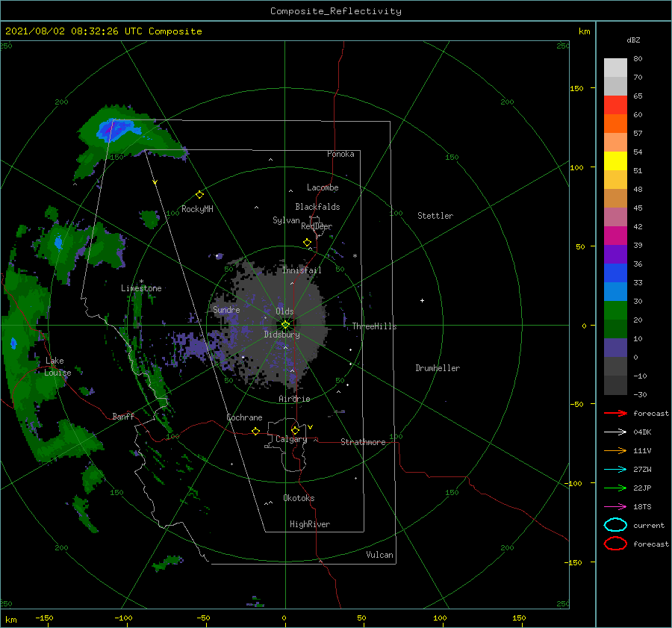Click the green 22JP arrow legend icon
This screenshot has height=628, width=672.
pyautogui.click(x=615, y=488)
